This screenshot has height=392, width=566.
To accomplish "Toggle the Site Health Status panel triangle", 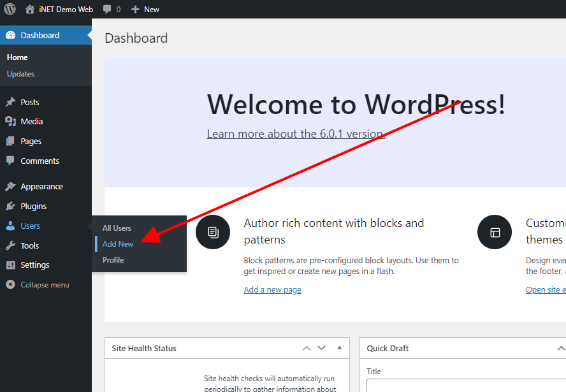I will (x=339, y=348).
